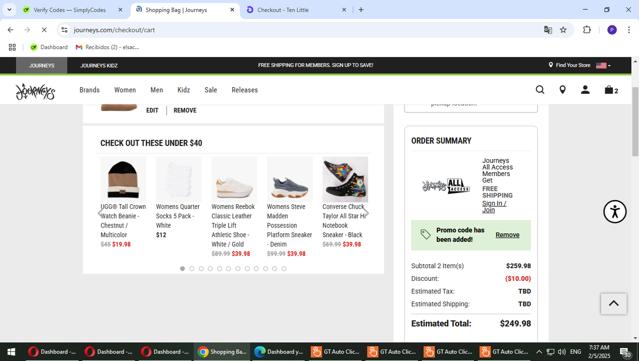Open the Brands menu

point(89,90)
